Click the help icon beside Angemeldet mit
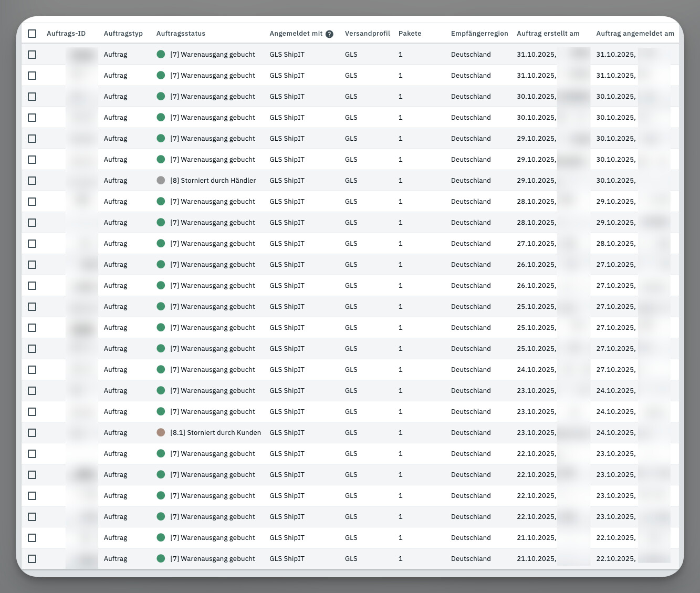This screenshot has height=593, width=700. 329,34
